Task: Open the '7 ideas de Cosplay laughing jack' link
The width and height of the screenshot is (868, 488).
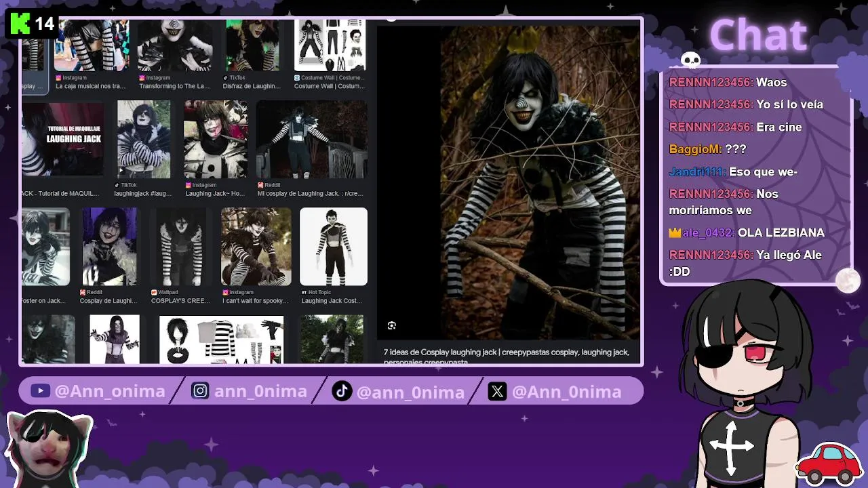Action: [507, 357]
